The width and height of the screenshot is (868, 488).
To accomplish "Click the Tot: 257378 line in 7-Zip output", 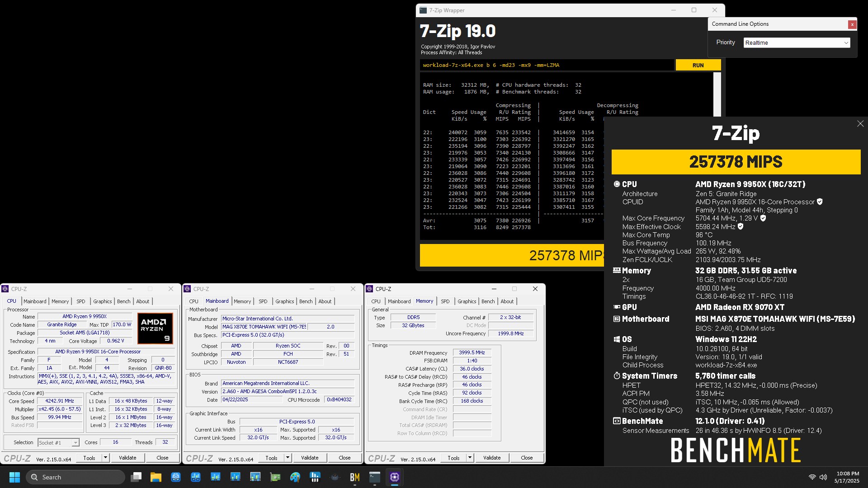I will [477, 227].
